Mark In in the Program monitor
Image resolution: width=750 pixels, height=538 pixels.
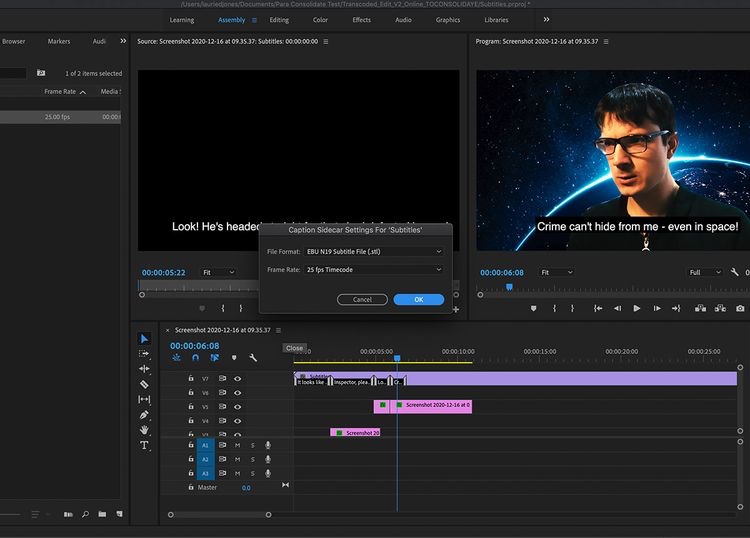click(x=554, y=308)
